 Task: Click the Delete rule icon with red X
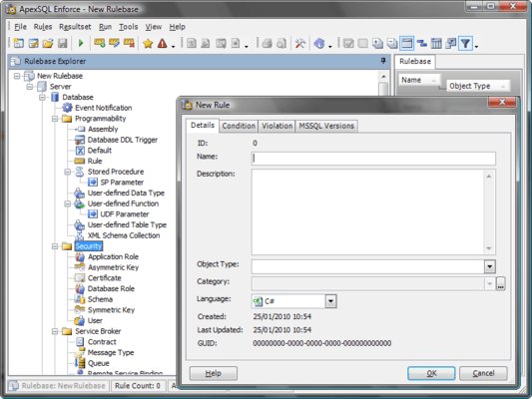pyautogui.click(x=130, y=44)
